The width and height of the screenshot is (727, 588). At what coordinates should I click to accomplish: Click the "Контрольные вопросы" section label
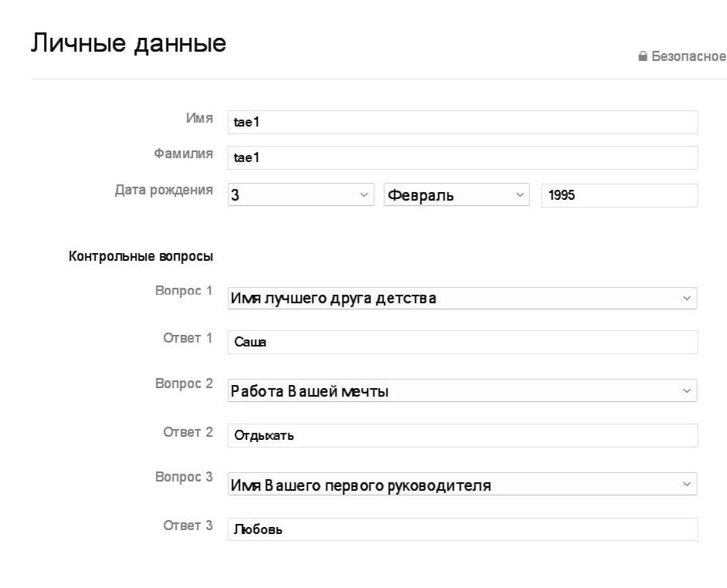142,255
